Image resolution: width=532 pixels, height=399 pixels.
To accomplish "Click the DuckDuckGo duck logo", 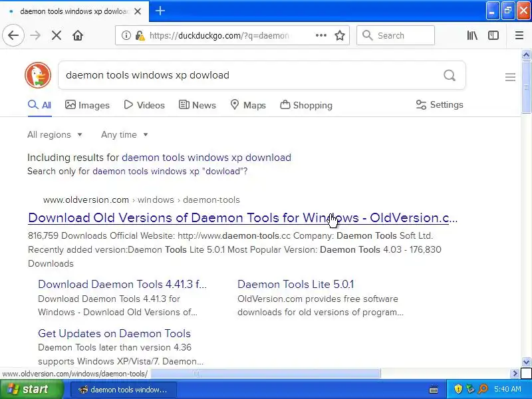I will tap(38, 75).
